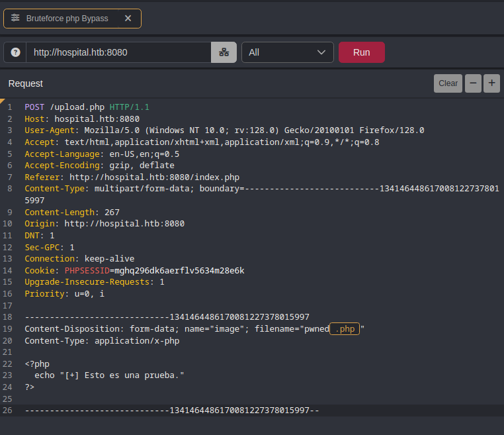Click the <?php opening tag line
This screenshot has width=504, height=435.
(x=37, y=364)
